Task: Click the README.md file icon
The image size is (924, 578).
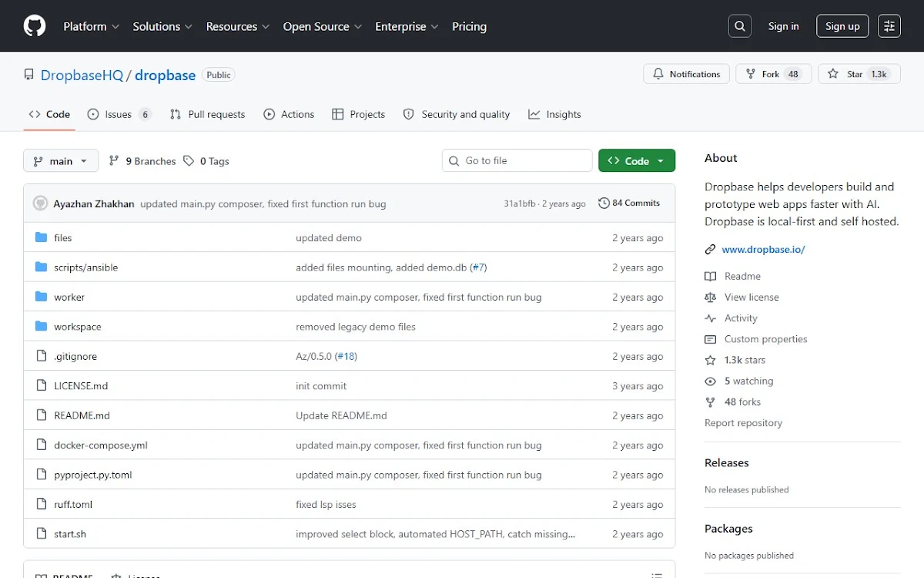Action: (42, 415)
